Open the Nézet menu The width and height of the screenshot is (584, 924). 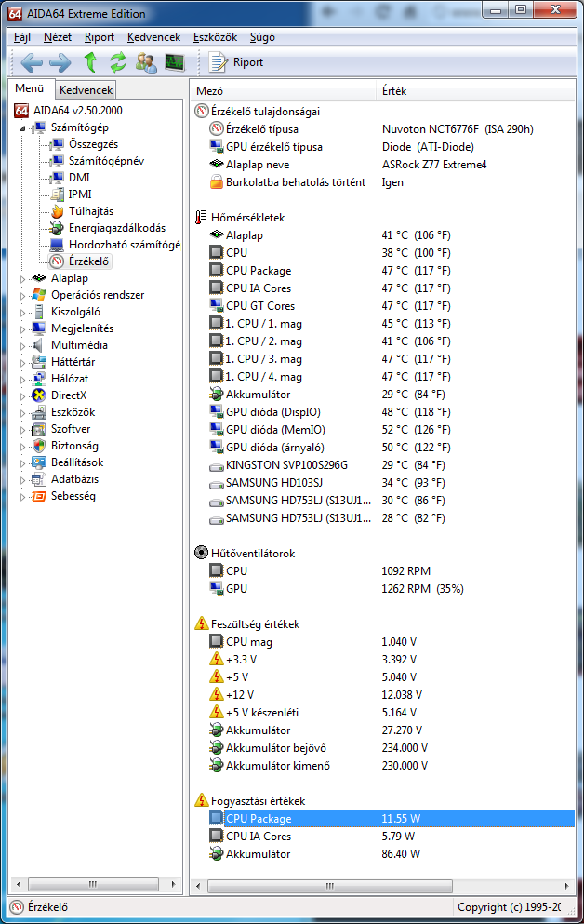[x=58, y=37]
